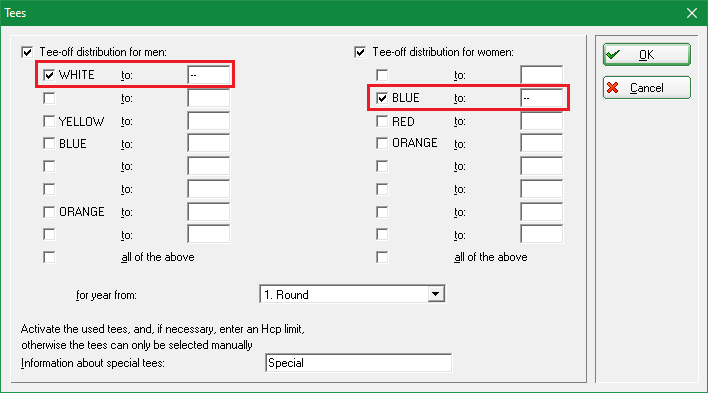This screenshot has width=708, height=393.
Task: Click the Special tees information field
Action: pos(359,363)
